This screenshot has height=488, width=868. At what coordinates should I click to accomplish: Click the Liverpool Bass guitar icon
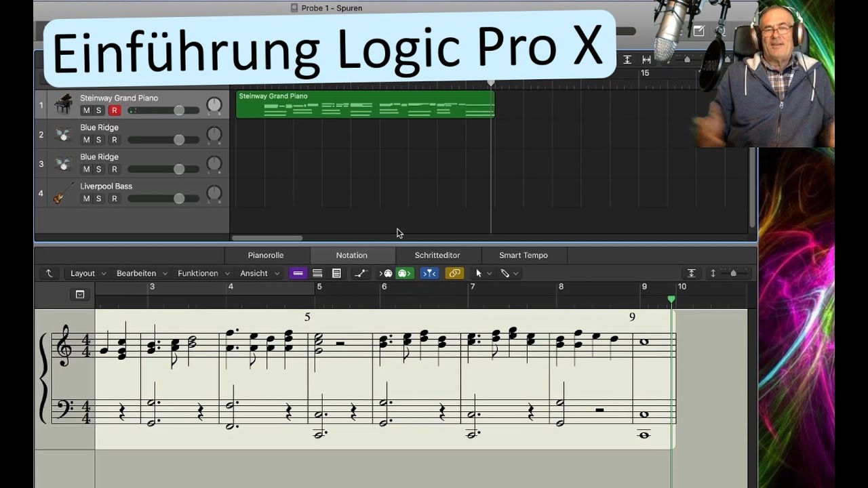[64, 193]
